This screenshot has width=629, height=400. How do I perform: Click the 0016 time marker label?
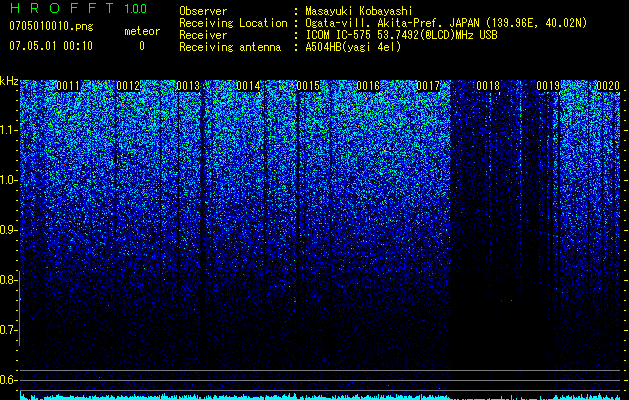pos(368,86)
